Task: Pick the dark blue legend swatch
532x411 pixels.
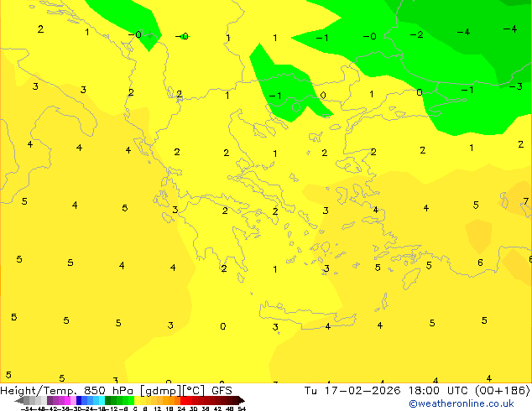Action: pyautogui.click(x=79, y=400)
